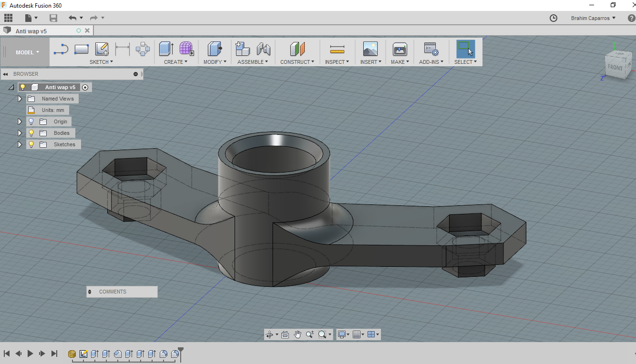
Task: Open the job status clock icon
Action: coord(554,18)
